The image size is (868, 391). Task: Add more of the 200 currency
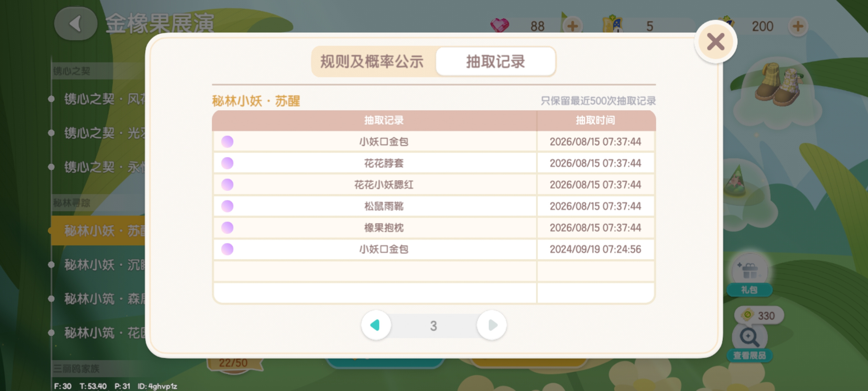point(798,26)
